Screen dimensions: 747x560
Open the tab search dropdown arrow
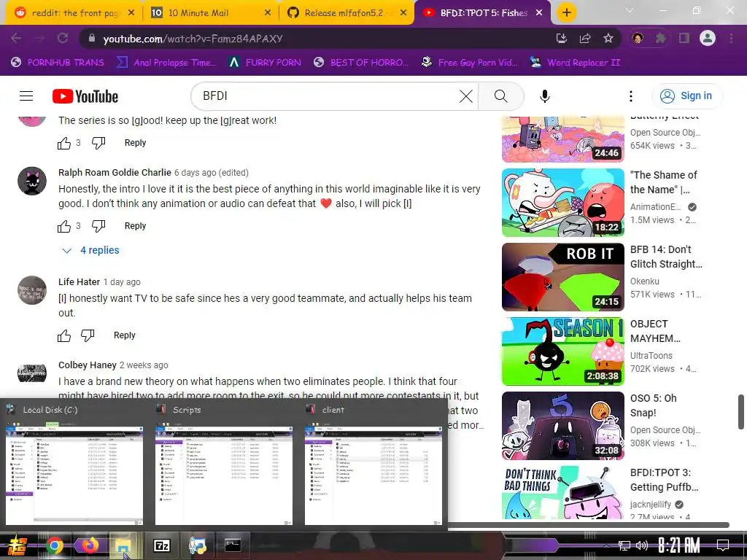(x=630, y=10)
